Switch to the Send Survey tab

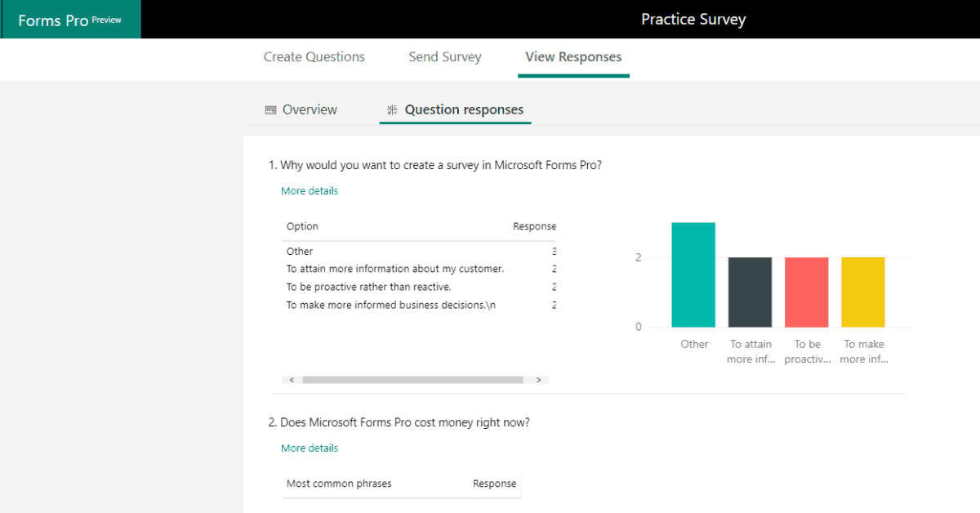pos(445,57)
